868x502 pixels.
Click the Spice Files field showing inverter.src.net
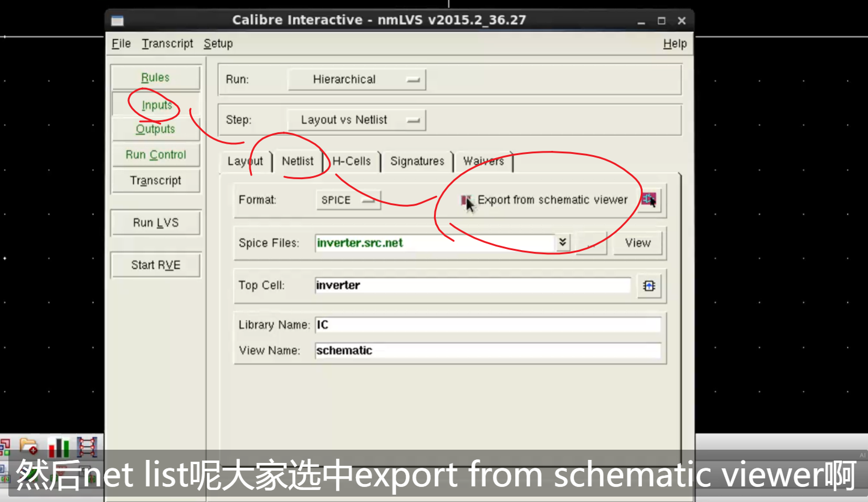click(x=434, y=243)
